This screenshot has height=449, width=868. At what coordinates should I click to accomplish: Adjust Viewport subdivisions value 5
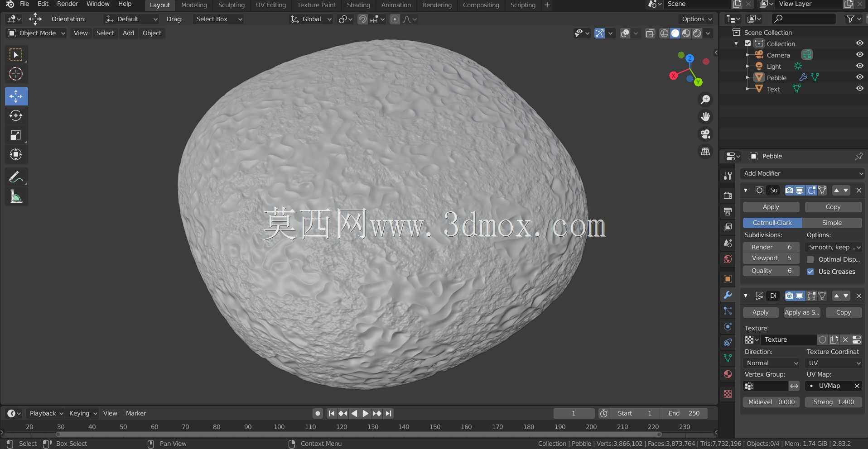(x=771, y=258)
